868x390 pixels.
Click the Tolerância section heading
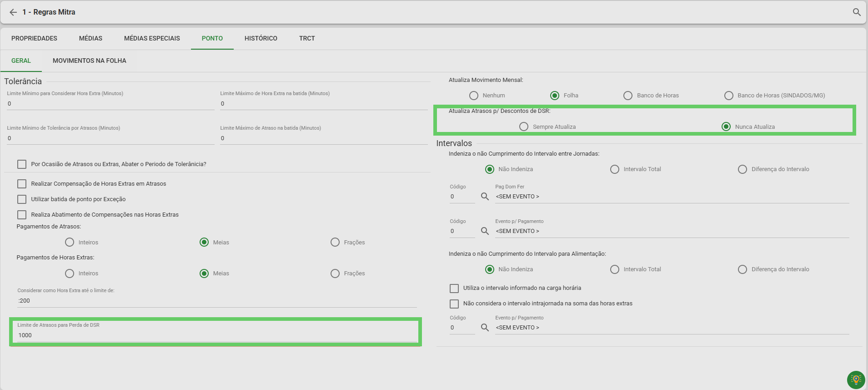(x=23, y=81)
